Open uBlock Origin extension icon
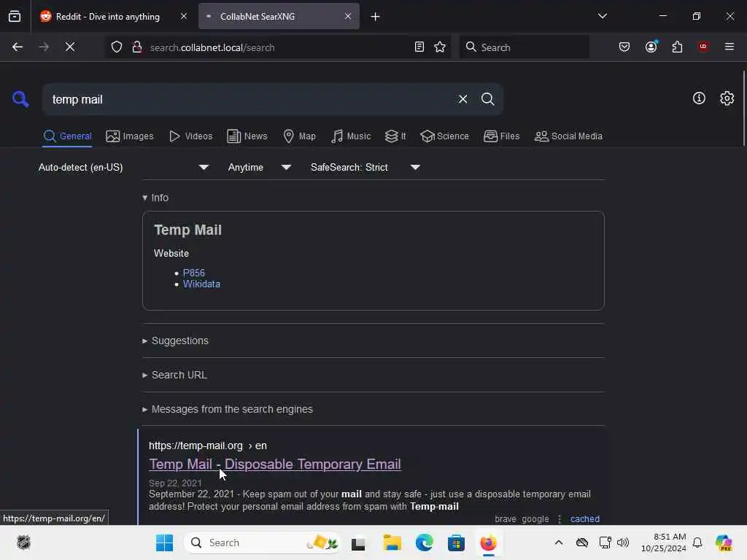This screenshot has height=560, width=747. pos(703,47)
